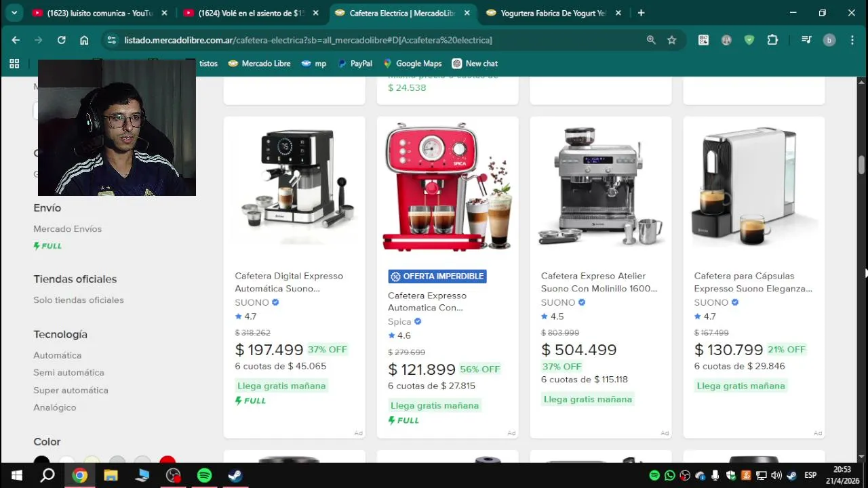Click the WhatsApp tray icon
Viewport: 868px width, 488px height.
[670, 475]
